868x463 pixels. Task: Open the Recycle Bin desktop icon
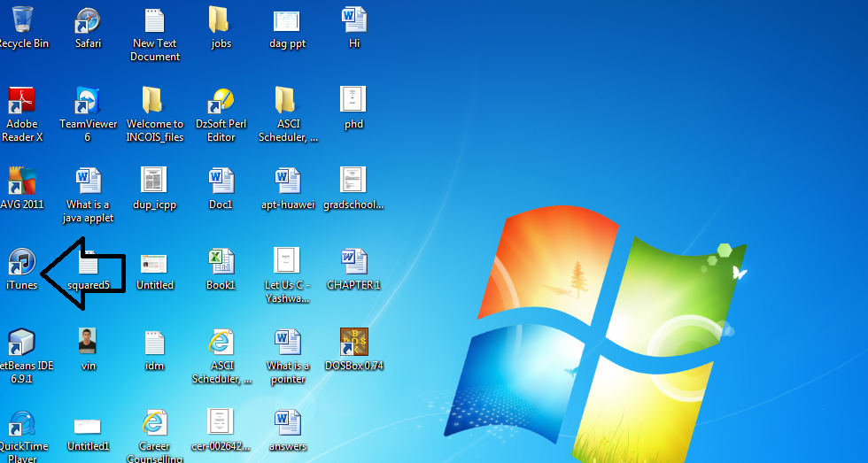coord(22,19)
